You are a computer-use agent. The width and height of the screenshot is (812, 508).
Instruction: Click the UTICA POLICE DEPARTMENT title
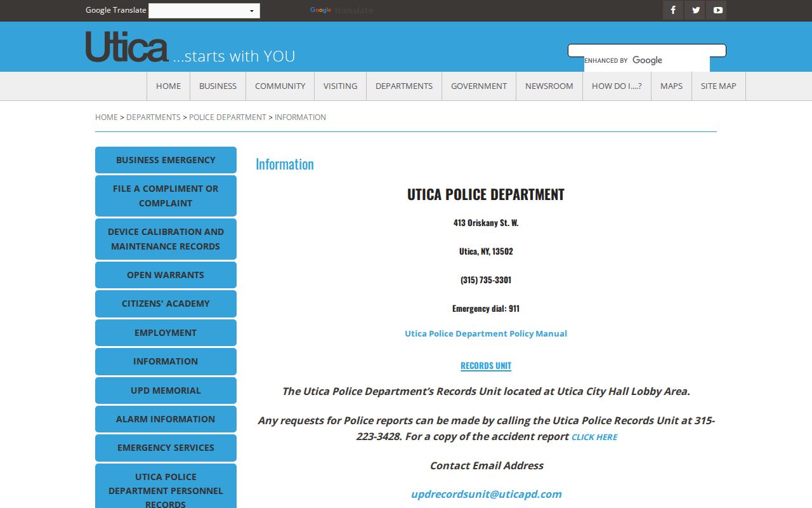coord(486,194)
